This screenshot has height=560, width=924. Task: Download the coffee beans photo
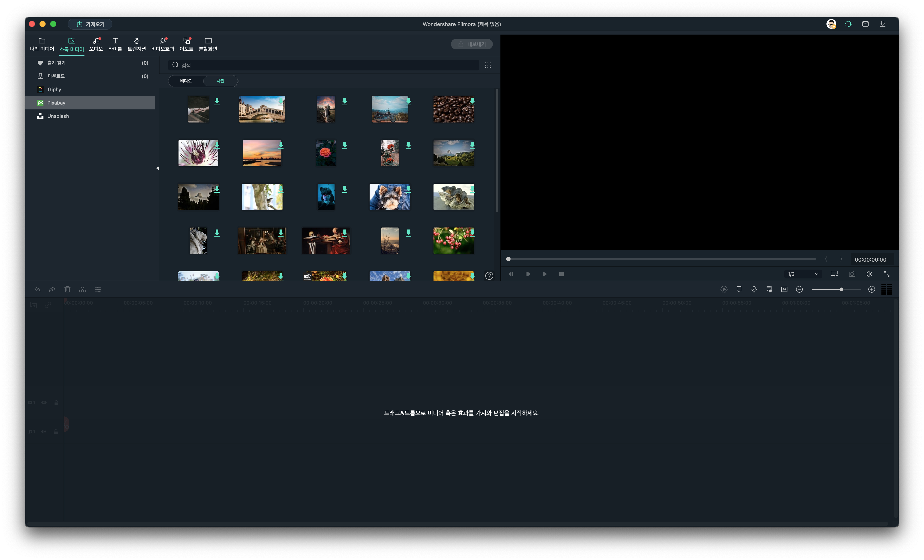coord(472,101)
